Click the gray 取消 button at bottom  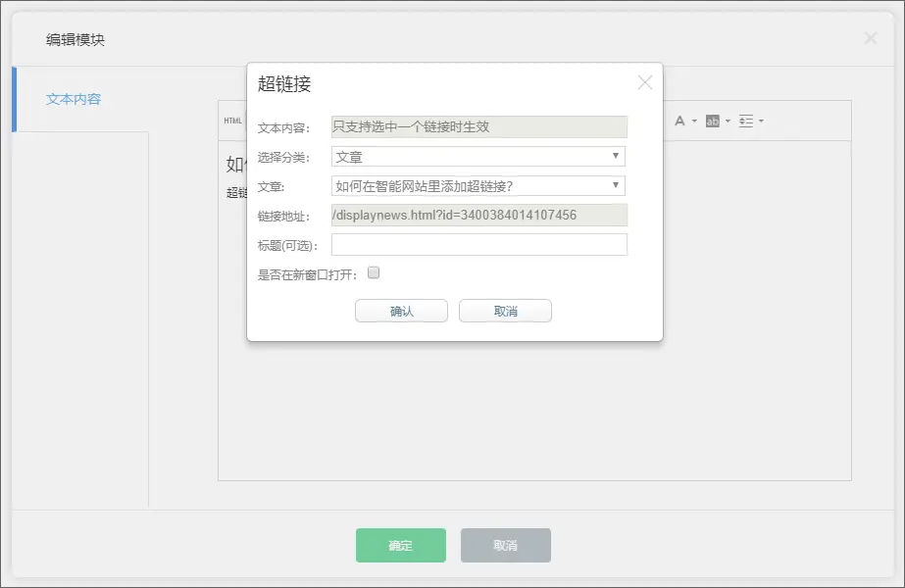coord(506,546)
